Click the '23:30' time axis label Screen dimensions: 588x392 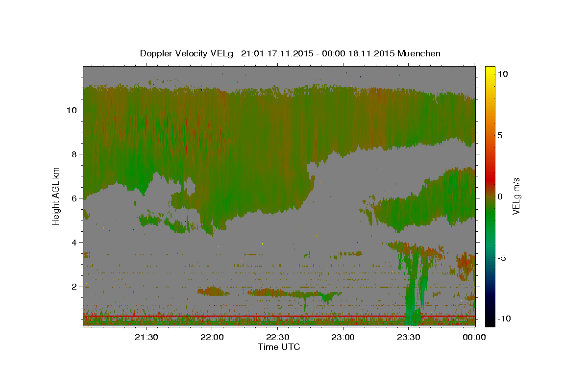(x=409, y=337)
